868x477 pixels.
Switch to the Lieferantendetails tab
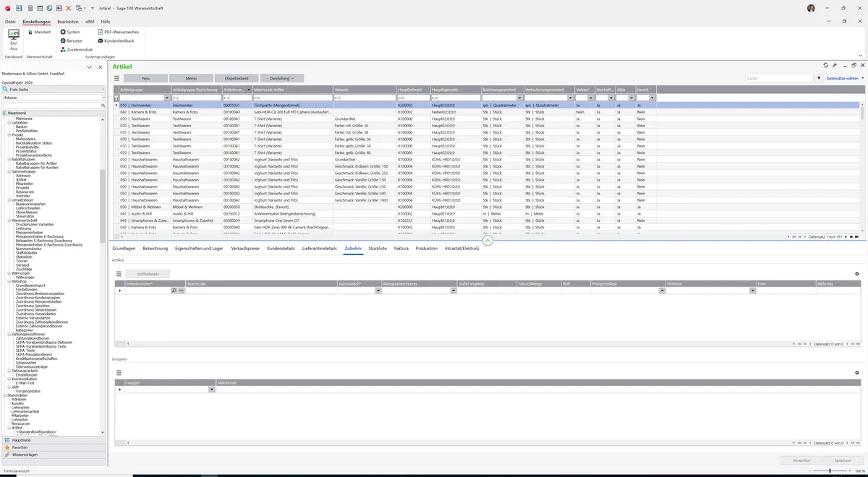[320, 248]
